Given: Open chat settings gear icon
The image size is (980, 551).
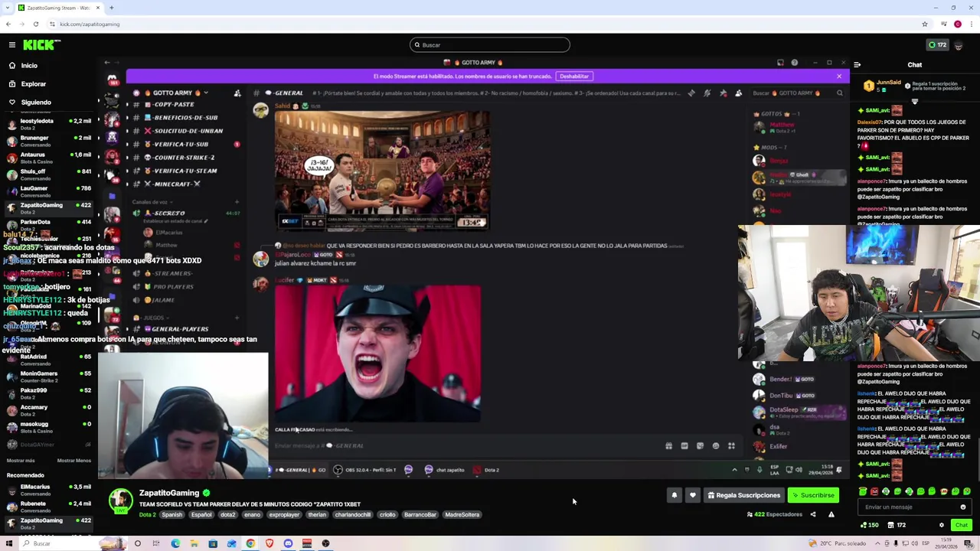Looking at the screenshot, I should [x=942, y=526].
